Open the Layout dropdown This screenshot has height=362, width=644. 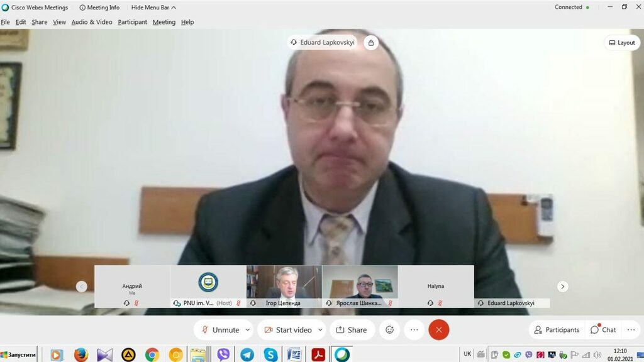[622, 43]
